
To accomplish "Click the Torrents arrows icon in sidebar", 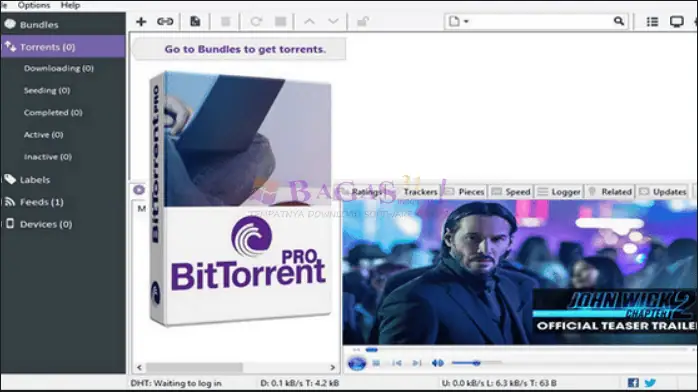I will (x=10, y=46).
